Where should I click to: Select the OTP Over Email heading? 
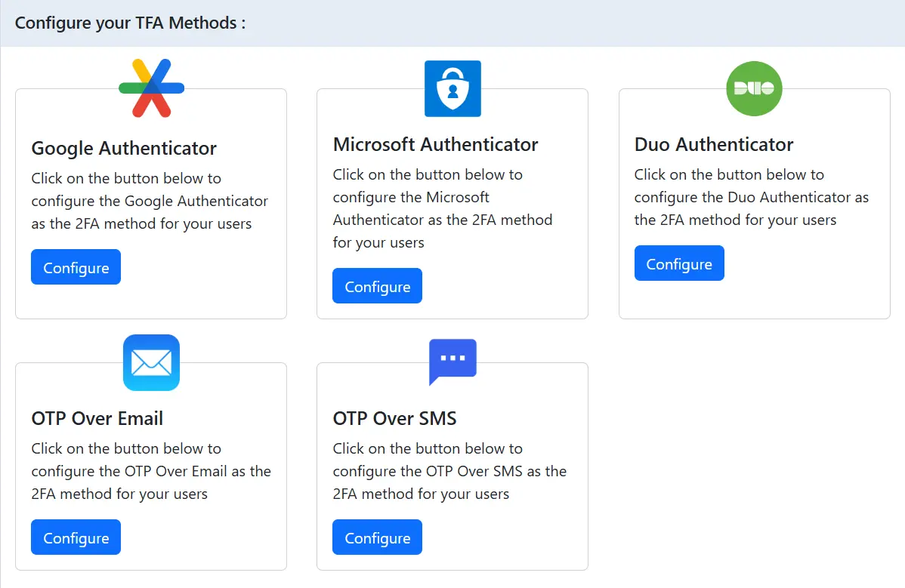(97, 418)
